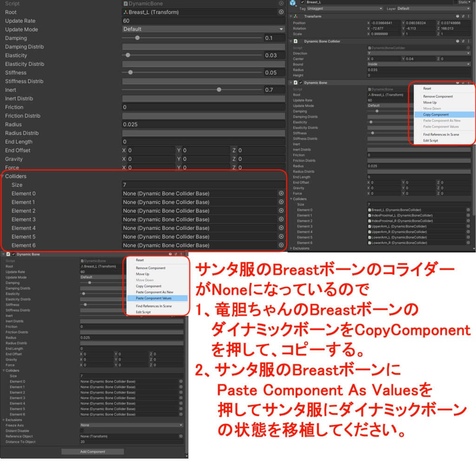This screenshot has width=476, height=475.
Task: Click the Radius field showing 0.025 in enlarged inspector
Action: point(203,125)
